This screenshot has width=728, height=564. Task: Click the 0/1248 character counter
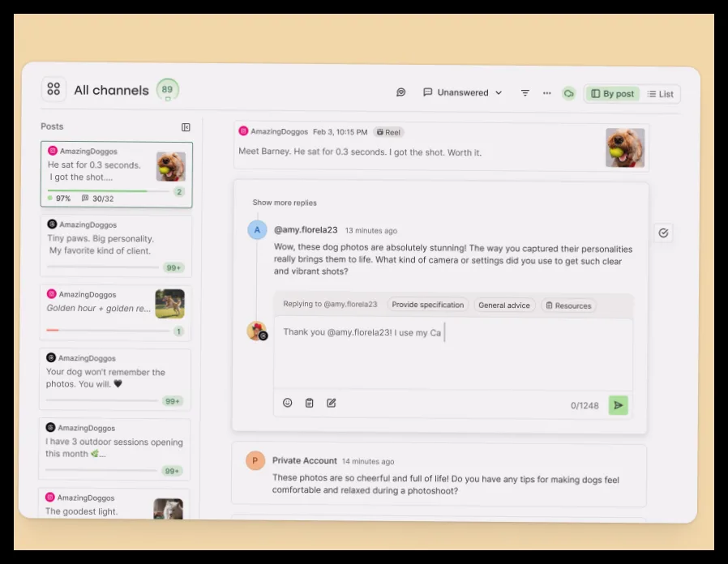(x=585, y=405)
